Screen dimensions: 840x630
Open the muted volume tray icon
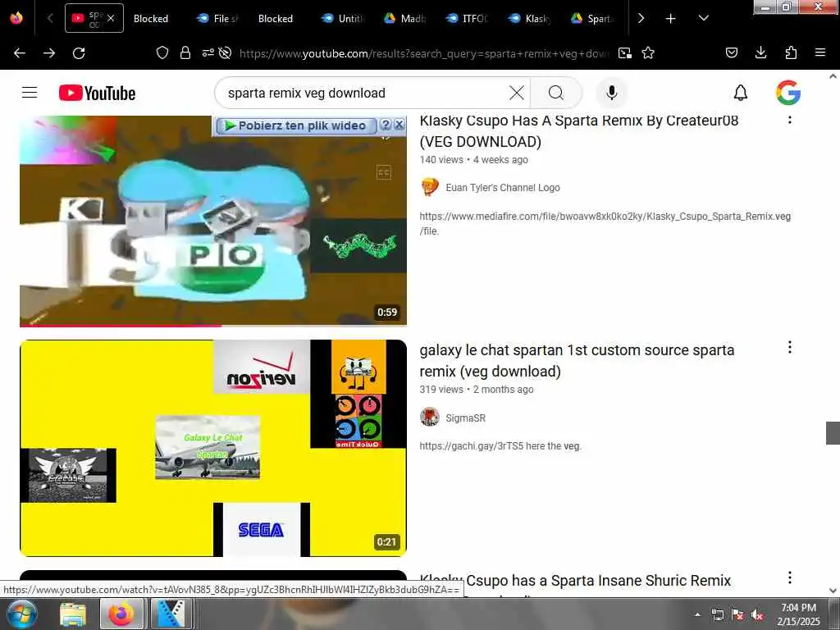click(x=757, y=615)
